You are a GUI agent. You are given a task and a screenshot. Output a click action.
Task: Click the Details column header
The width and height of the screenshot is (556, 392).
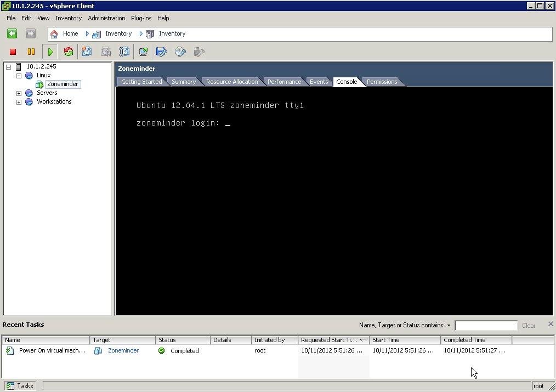[230, 340]
